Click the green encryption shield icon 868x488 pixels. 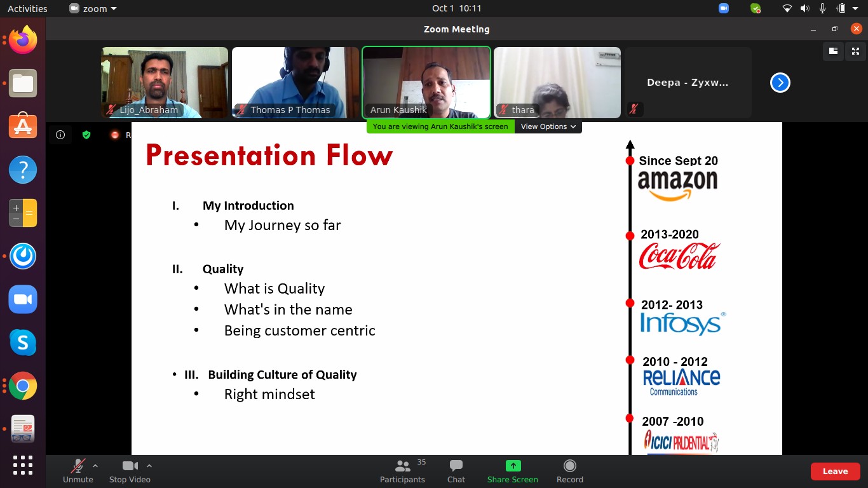[x=86, y=135]
